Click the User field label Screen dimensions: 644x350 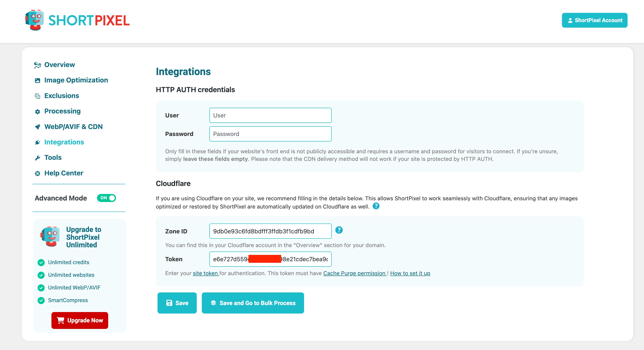pos(172,115)
